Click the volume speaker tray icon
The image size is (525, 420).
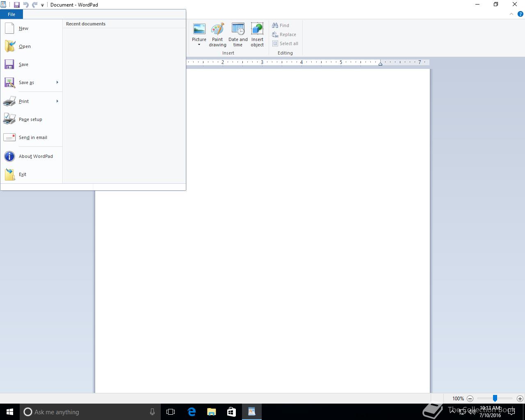click(472, 412)
